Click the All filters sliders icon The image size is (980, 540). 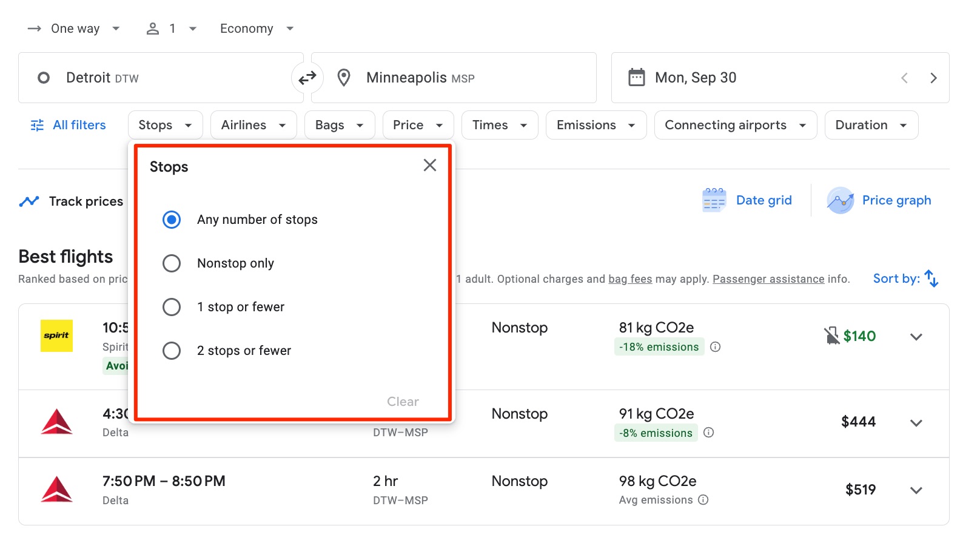click(37, 125)
